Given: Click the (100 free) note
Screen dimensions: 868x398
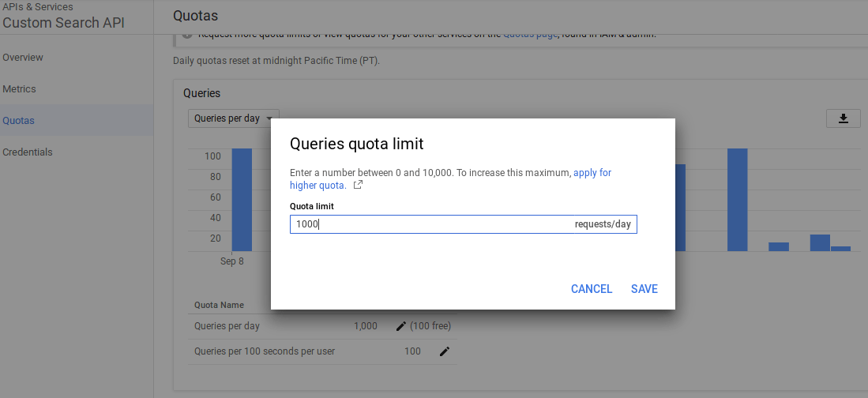Looking at the screenshot, I should (x=430, y=326).
